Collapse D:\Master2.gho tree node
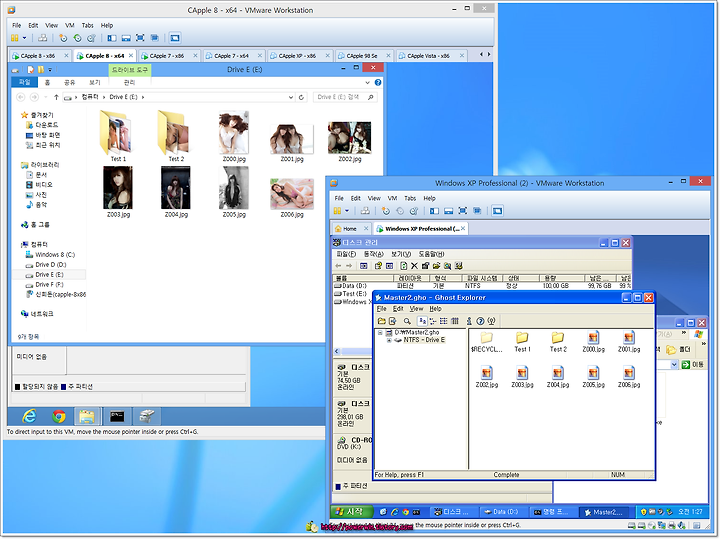 click(x=380, y=332)
